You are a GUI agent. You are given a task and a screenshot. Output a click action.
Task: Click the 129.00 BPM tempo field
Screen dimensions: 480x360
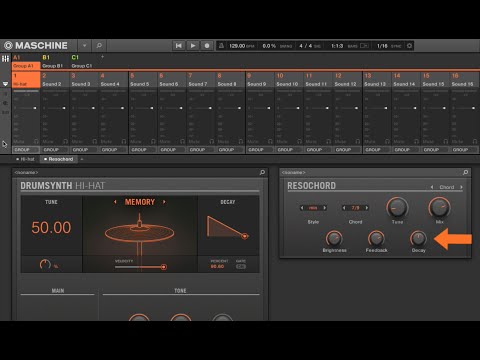[242, 46]
